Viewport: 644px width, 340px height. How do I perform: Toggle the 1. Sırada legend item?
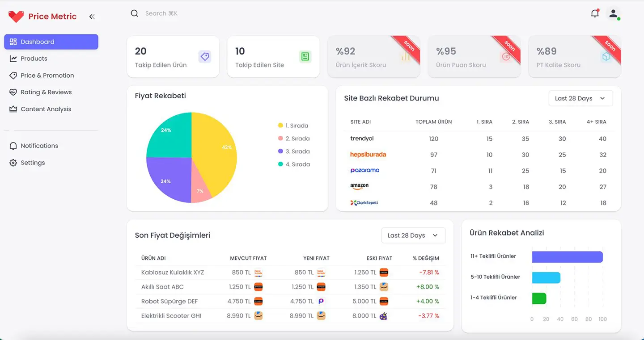293,126
